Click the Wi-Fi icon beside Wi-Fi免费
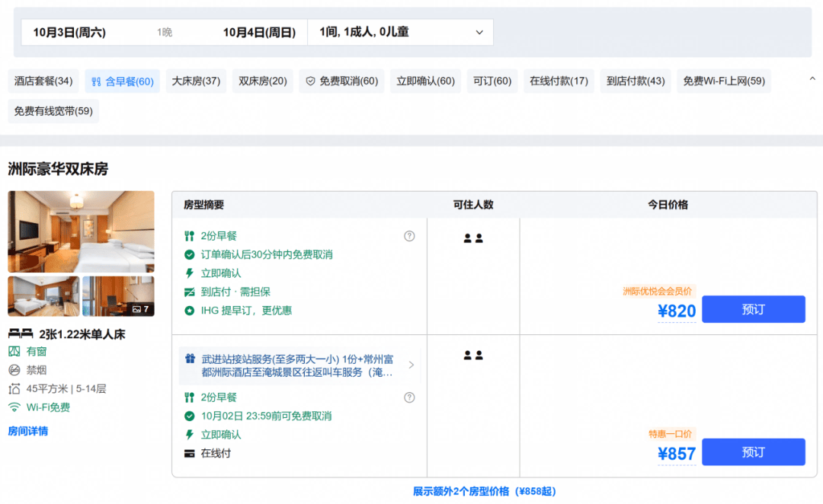This screenshot has height=504, width=823. pos(14,407)
